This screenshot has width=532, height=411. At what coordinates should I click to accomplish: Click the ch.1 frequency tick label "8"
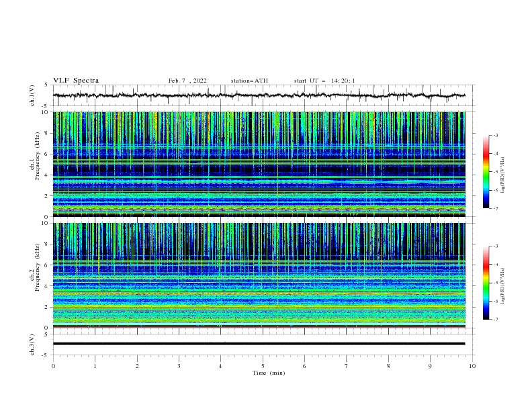(x=48, y=133)
